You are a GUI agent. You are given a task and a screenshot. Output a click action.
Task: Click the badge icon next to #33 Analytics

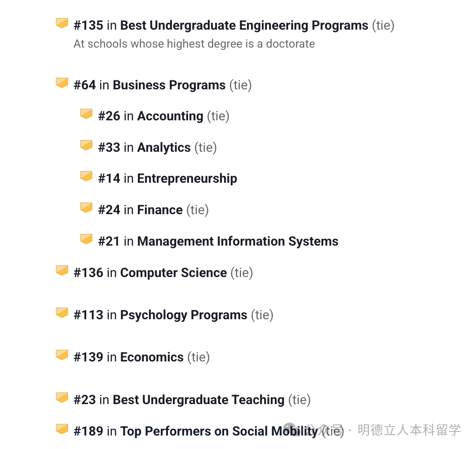86,145
